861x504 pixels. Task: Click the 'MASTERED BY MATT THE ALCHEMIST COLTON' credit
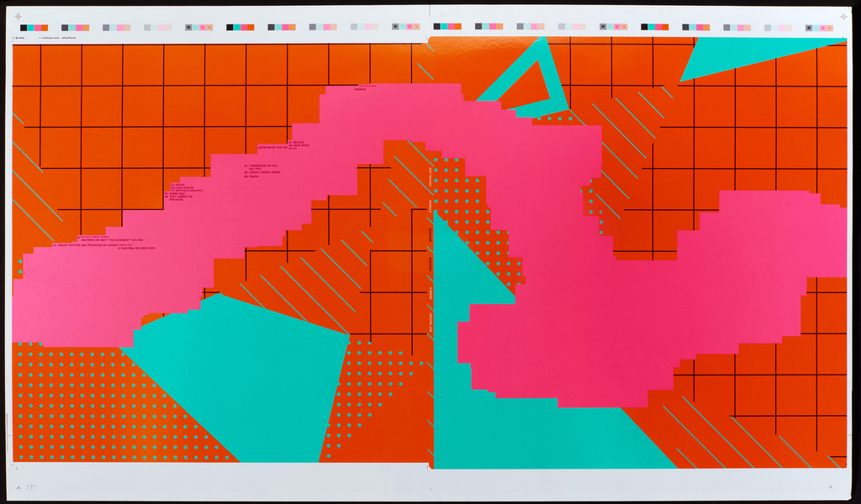pyautogui.click(x=112, y=240)
